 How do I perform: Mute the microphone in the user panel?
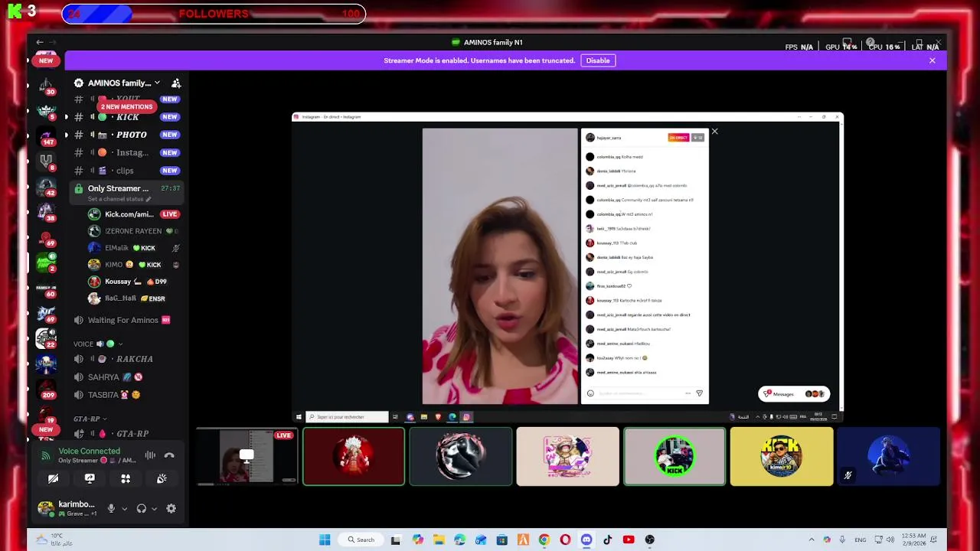pos(111,509)
